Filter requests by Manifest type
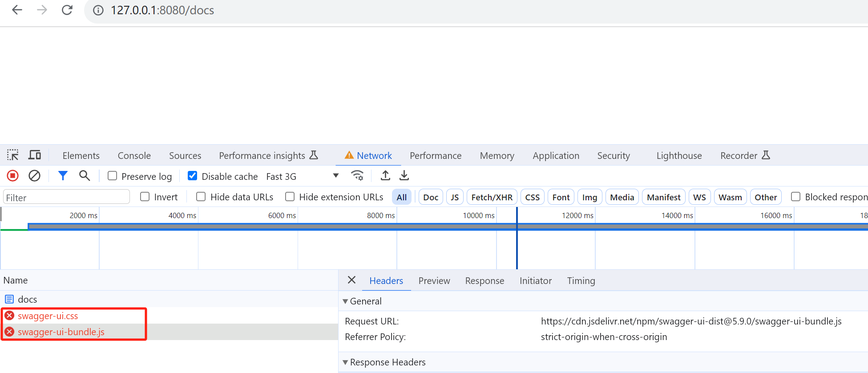This screenshot has height=373, width=868. tap(663, 197)
